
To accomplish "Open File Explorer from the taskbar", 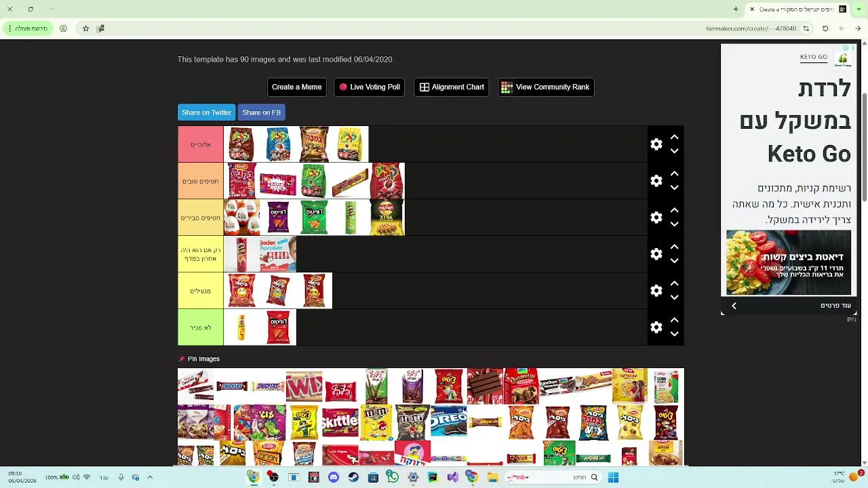I will pos(492,477).
